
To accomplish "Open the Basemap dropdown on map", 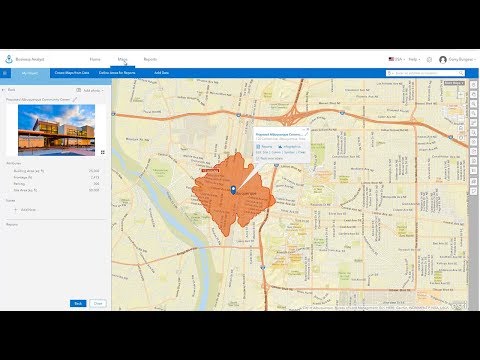I will (x=454, y=83).
